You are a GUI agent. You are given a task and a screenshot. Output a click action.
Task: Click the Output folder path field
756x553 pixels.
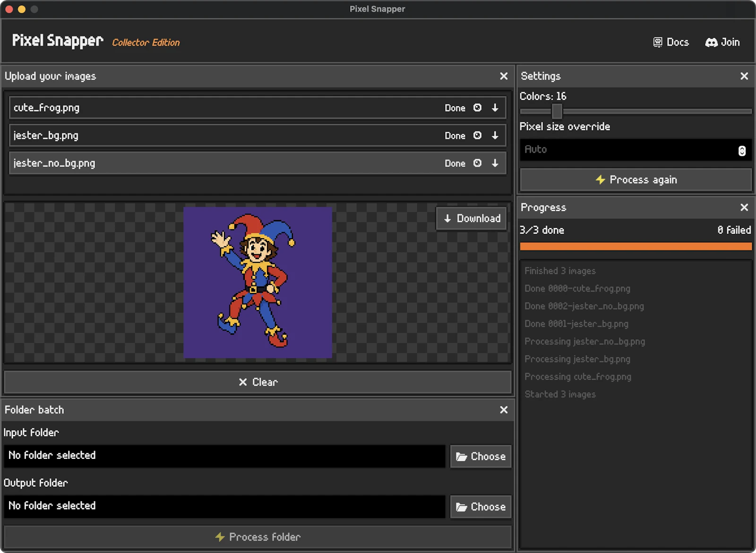coord(224,506)
